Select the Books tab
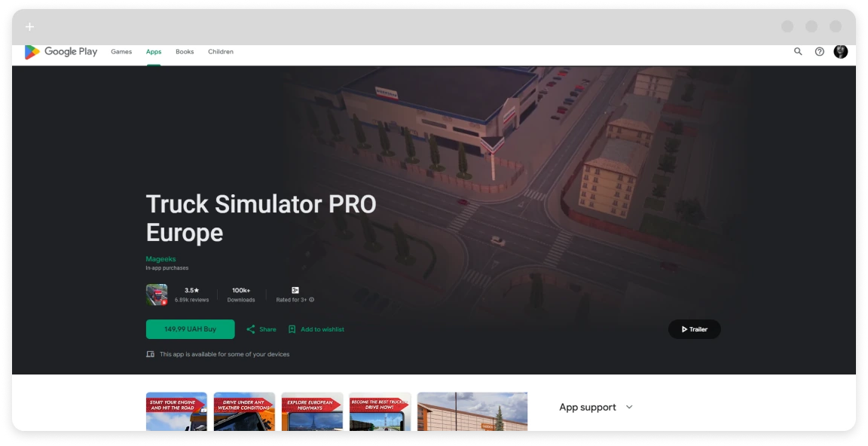The image size is (868, 446). (x=185, y=52)
